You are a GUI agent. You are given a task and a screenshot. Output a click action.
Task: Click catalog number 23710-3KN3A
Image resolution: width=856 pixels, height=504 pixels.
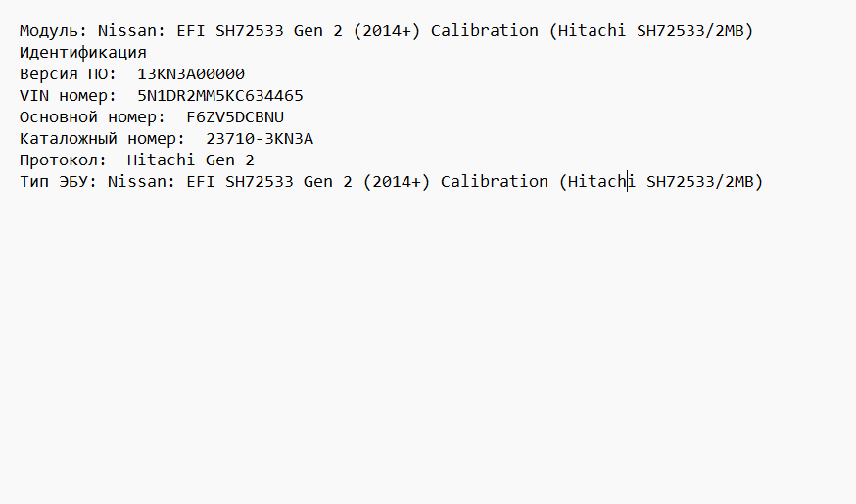coord(260,139)
